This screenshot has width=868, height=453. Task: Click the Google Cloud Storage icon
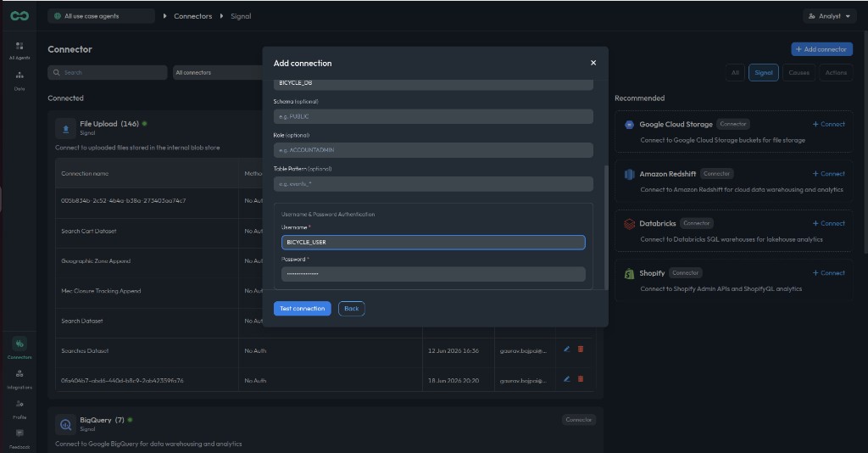tap(629, 125)
